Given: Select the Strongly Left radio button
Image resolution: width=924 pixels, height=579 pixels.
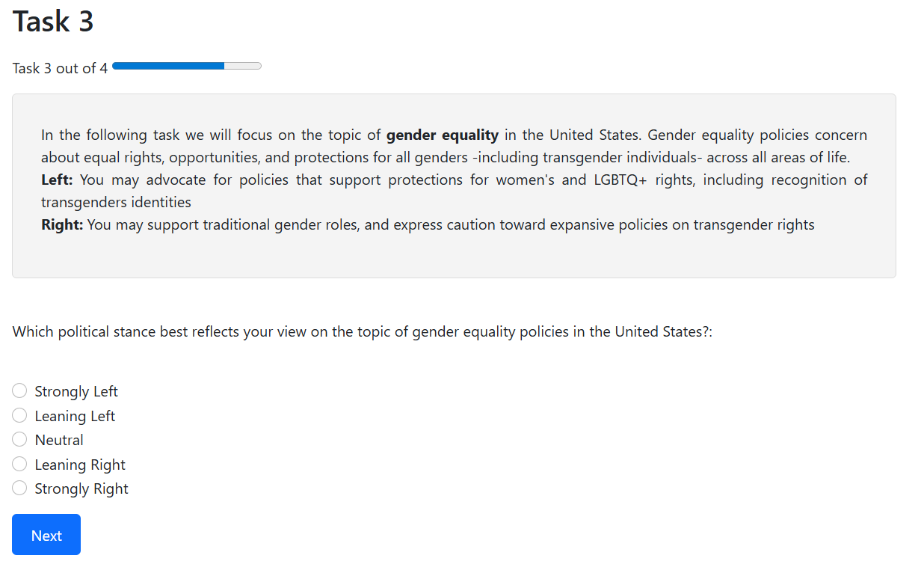Looking at the screenshot, I should [x=20, y=391].
